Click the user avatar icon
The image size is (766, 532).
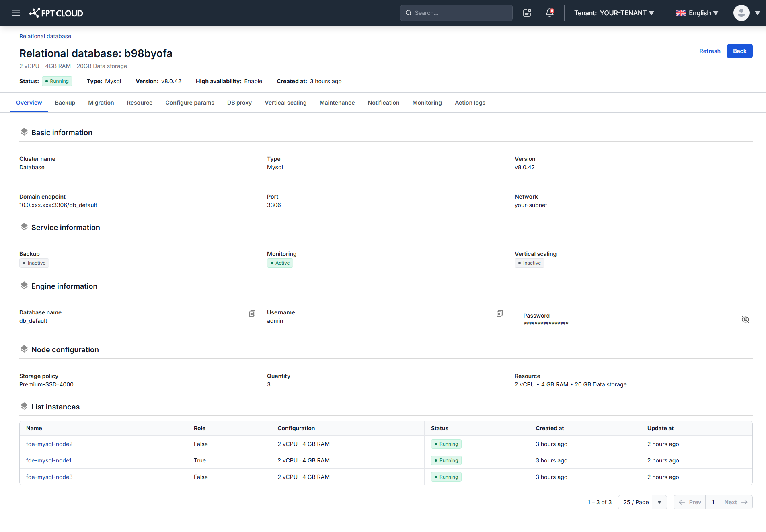click(x=741, y=13)
